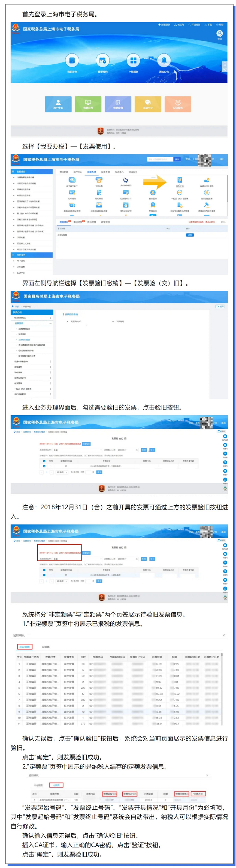This screenshot has height=868, width=236.
Task: Open 我要预约 from the banner icons
Action: pos(102,61)
